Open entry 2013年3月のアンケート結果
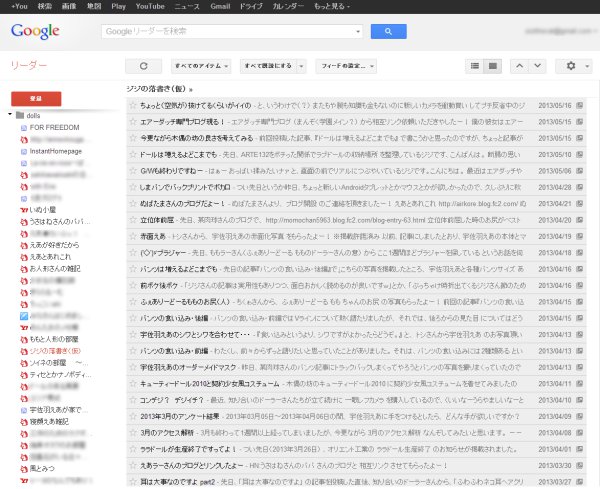600x489 pixels. point(179,416)
